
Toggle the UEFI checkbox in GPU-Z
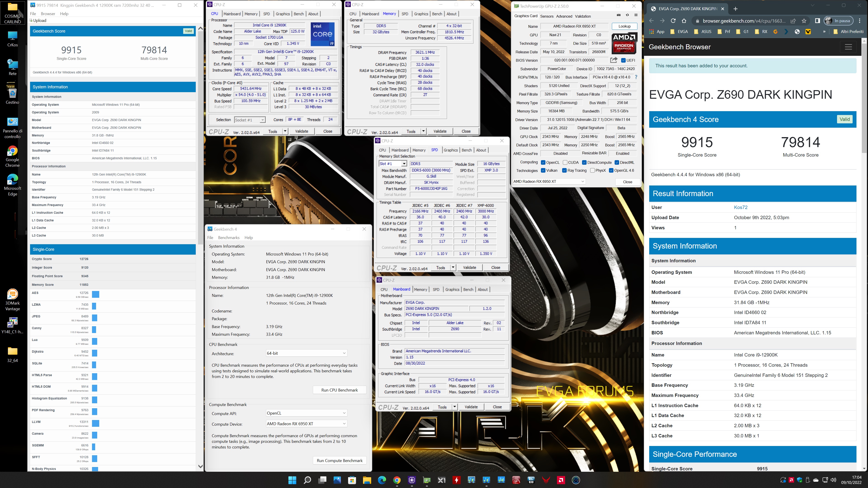pos(623,60)
